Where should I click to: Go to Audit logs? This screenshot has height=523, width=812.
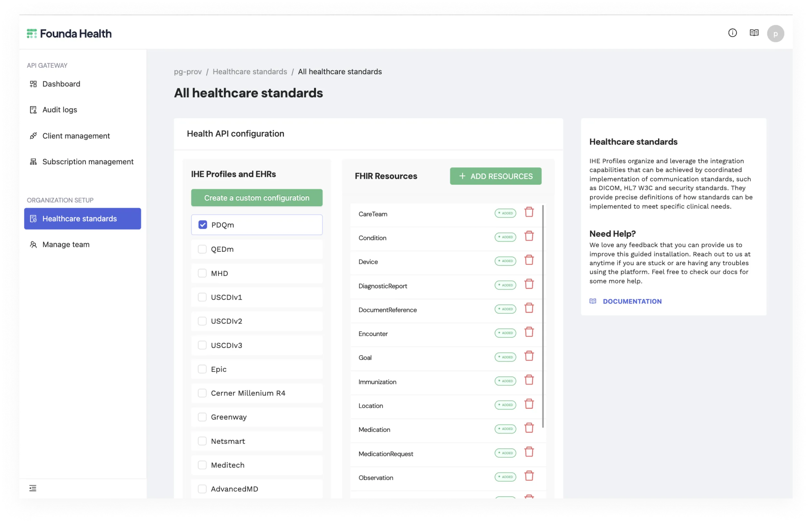pos(83,109)
